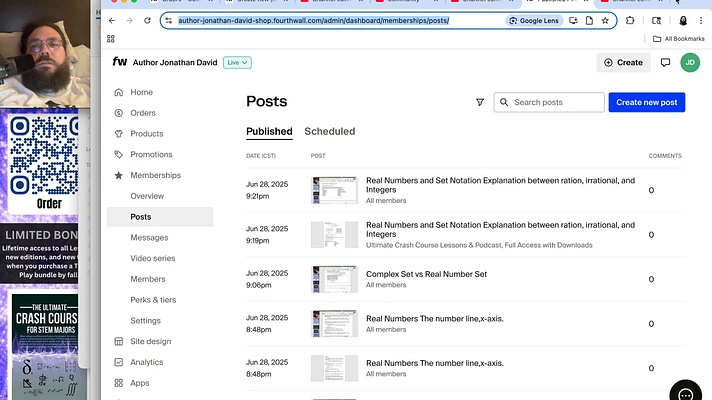Open the apps grid in bookmarks bar

point(111,39)
